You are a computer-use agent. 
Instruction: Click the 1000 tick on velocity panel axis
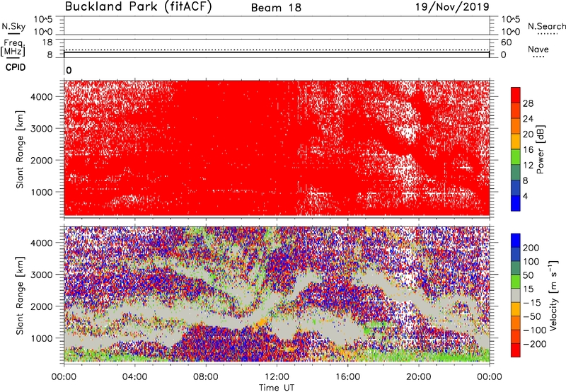42,338
